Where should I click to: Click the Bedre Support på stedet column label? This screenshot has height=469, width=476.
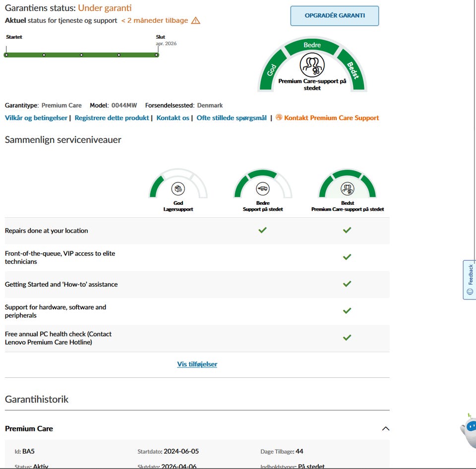click(263, 206)
